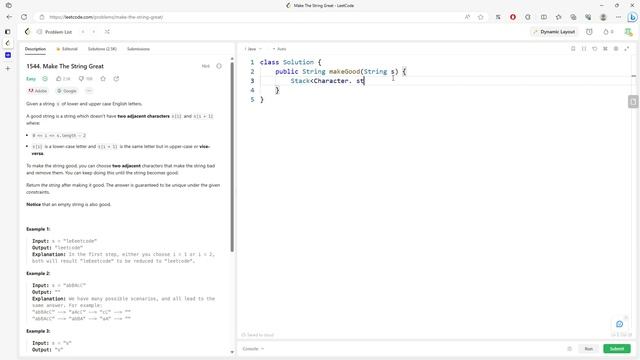Toggle read aloud icon in the address bar
Screen dimensions: 640x360
click(467, 17)
